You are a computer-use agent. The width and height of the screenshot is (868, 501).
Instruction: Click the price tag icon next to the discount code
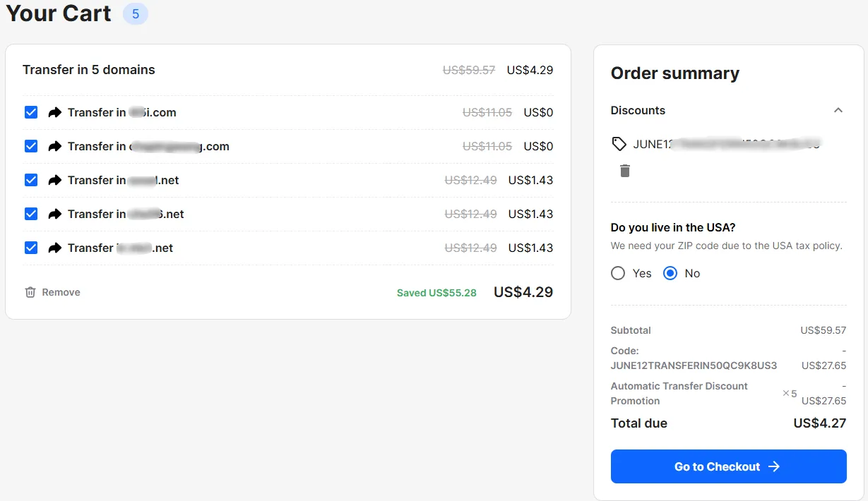pos(619,144)
